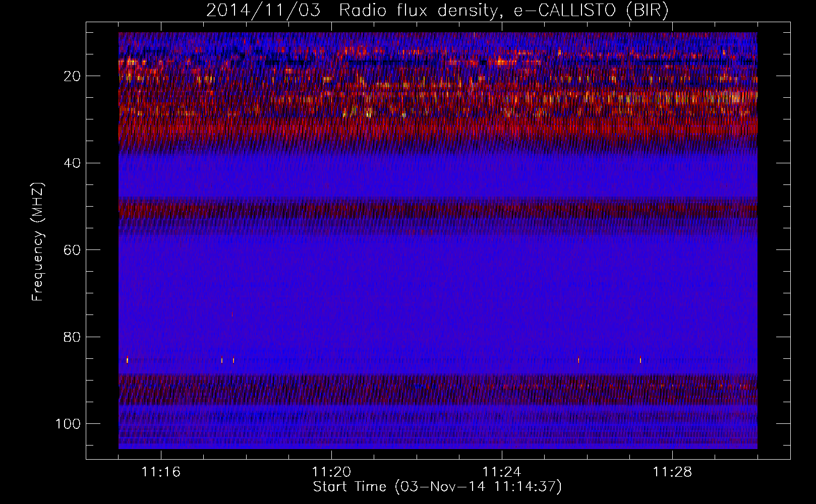Click the 100 frequency tick label
Viewport: 816px width, 504px height.
(x=68, y=424)
